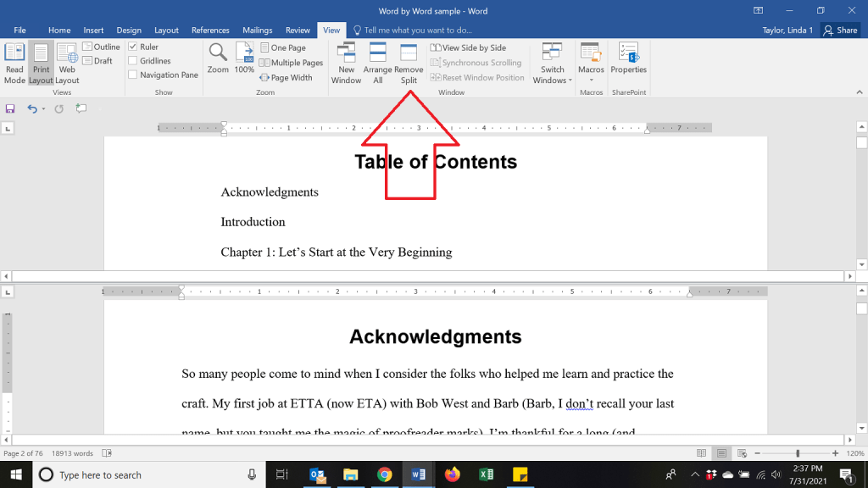Uncheck the Ruler checkbox
868x488 pixels.
133,47
